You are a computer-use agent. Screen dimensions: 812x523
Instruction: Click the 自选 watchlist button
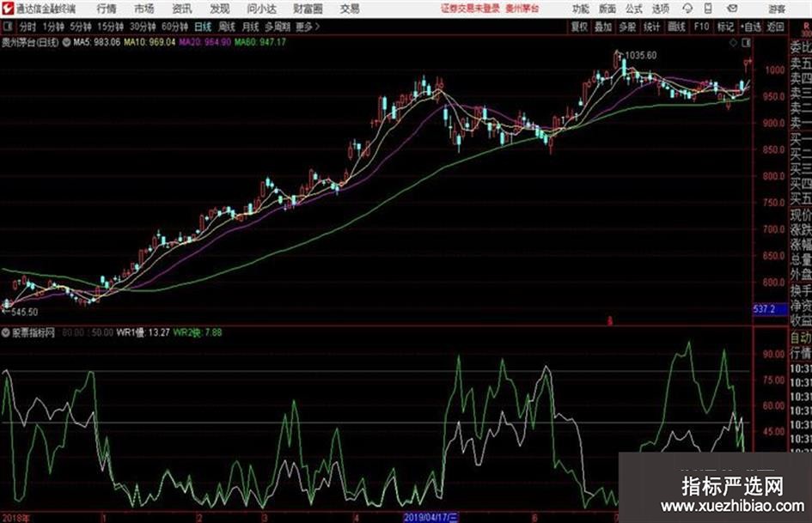coord(751,27)
